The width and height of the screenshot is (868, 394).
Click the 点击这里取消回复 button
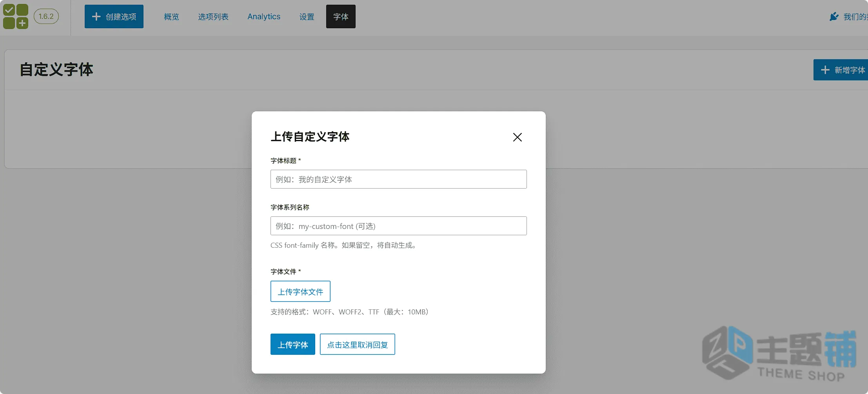click(358, 344)
